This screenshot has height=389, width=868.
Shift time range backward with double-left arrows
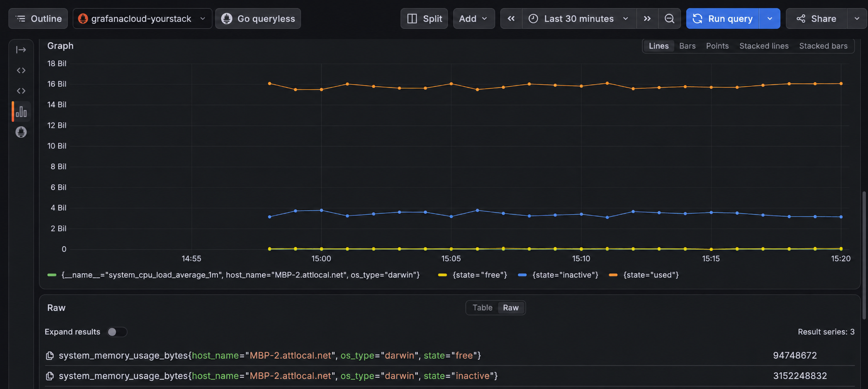511,19
